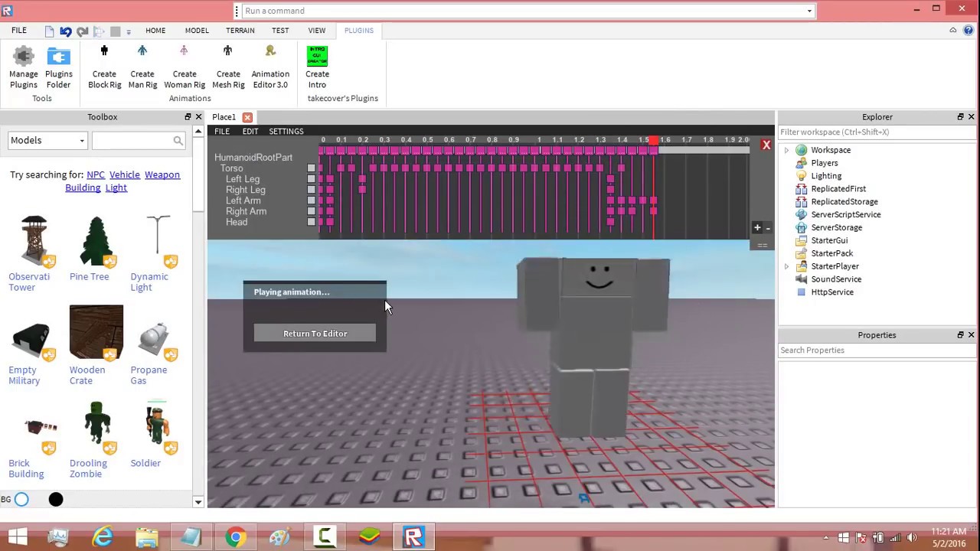Open Internet Explorer from taskbar
This screenshot has width=980, height=551.
click(x=103, y=537)
